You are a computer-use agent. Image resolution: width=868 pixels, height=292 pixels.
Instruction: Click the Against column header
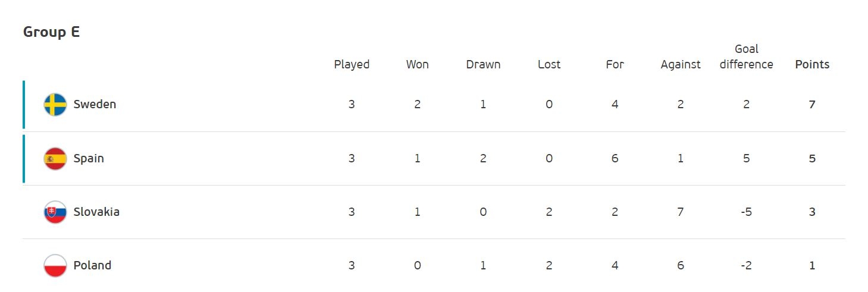point(681,65)
